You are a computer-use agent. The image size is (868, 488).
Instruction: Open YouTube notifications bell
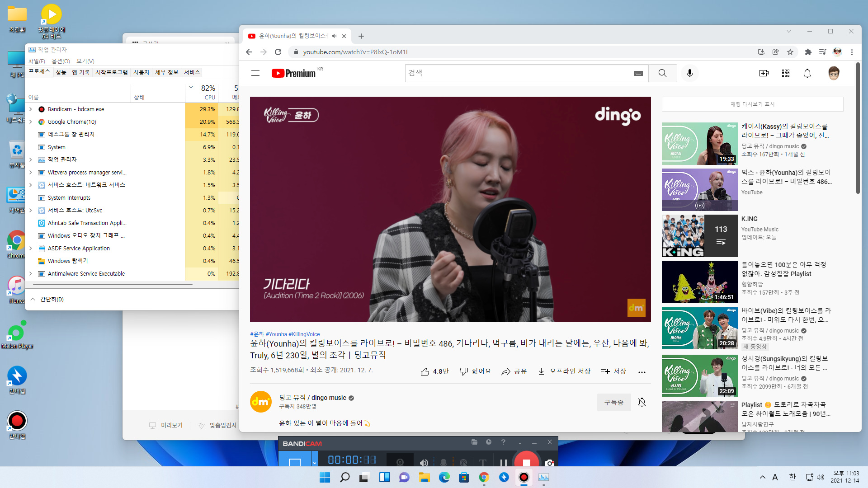click(807, 73)
